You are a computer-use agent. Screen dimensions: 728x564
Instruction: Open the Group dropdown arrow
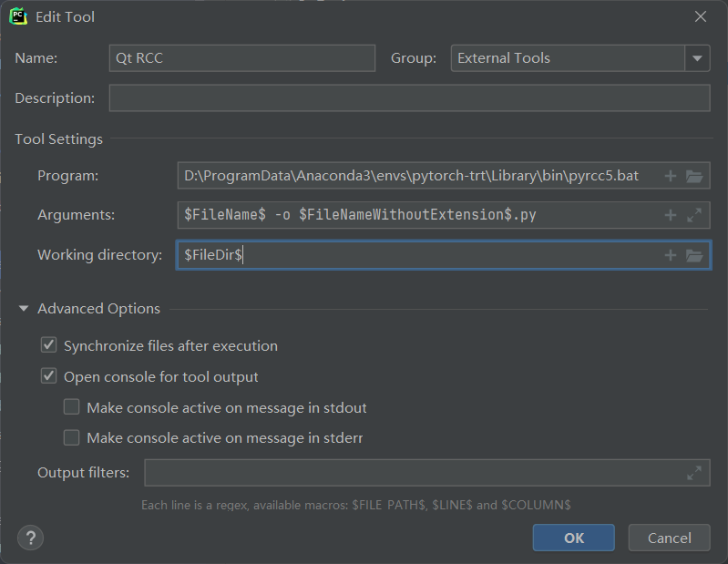coord(698,58)
